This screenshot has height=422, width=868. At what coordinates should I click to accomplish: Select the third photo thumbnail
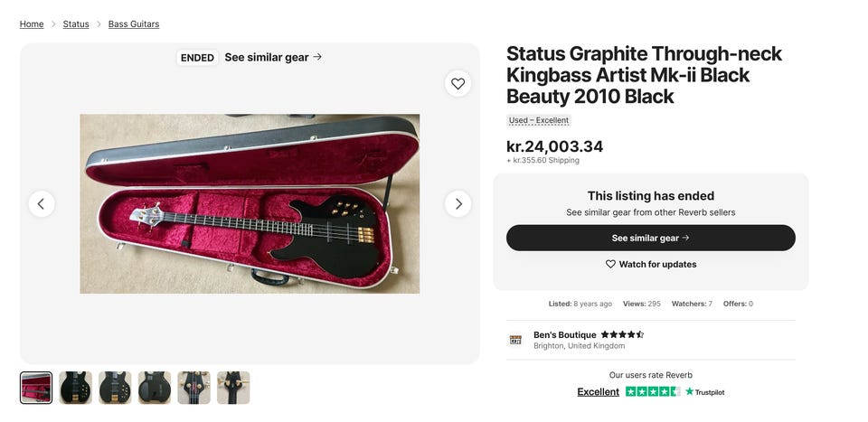115,388
